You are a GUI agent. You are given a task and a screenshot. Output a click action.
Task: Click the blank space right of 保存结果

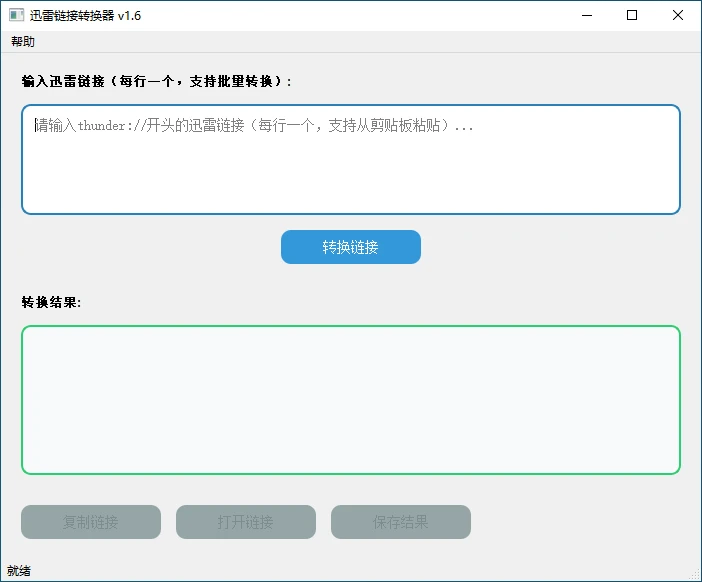580,522
